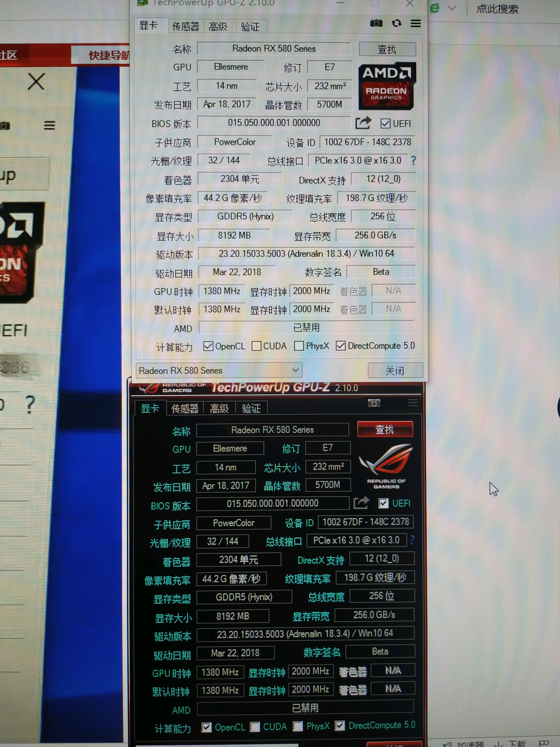Toggle the PhysX checkbox in the dark ROG window
Viewport: 560px width, 747px height.
(298, 726)
